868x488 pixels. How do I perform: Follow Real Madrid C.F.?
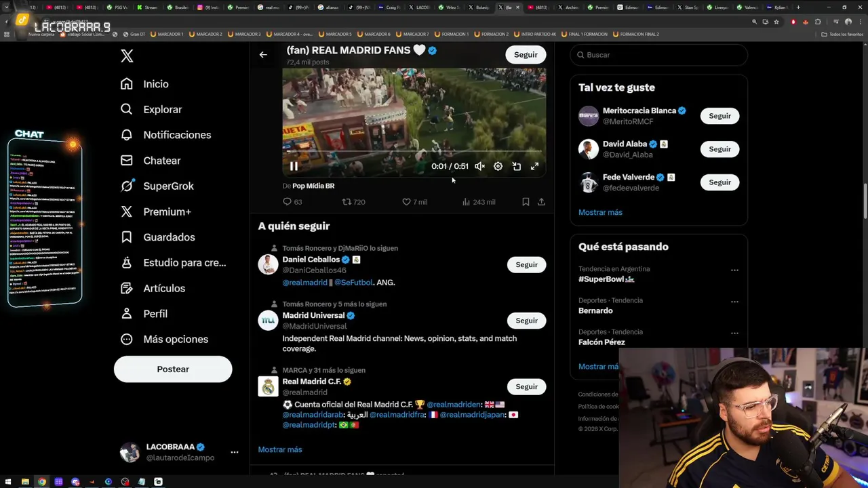click(526, 387)
